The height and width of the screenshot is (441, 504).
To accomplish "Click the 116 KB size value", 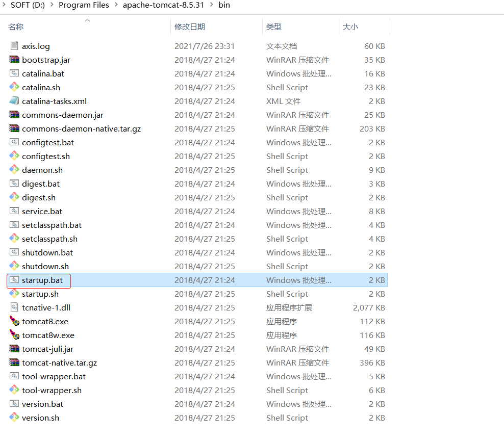I will (372, 335).
